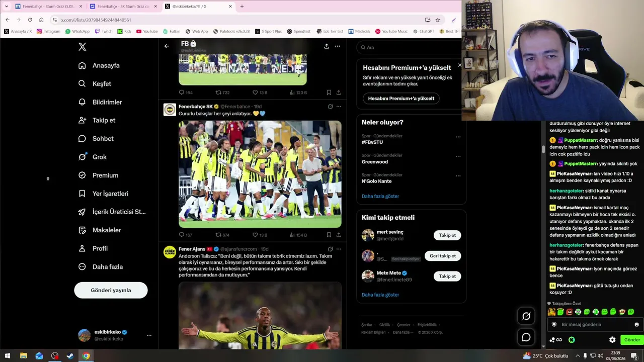Open the #FBvSTU trending topic
Viewport: 644px width, 362px height.
372,142
